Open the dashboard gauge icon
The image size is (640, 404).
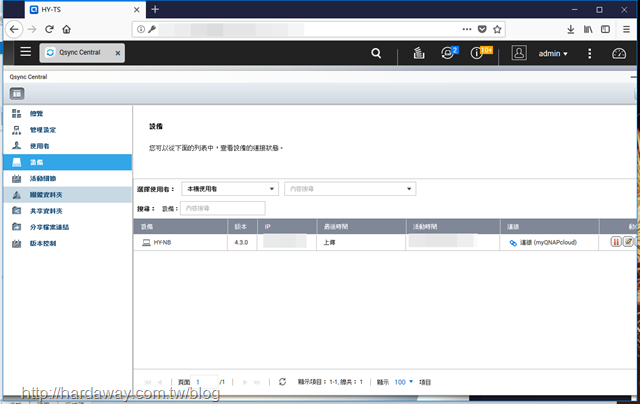(619, 53)
